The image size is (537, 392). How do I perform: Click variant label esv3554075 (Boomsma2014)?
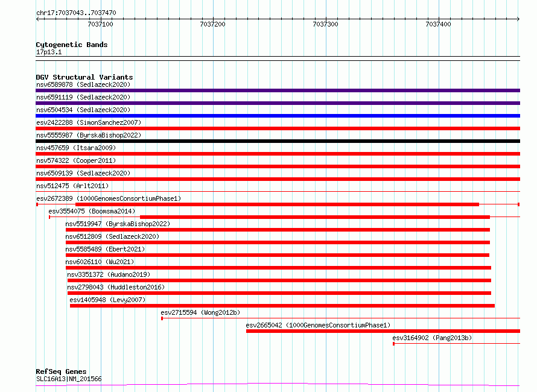point(92,211)
